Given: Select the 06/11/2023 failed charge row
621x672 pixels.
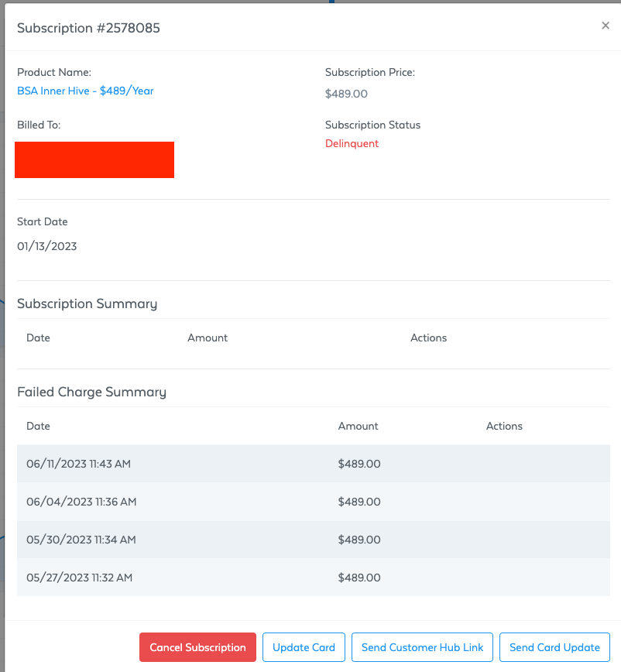Looking at the screenshot, I should click(310, 464).
